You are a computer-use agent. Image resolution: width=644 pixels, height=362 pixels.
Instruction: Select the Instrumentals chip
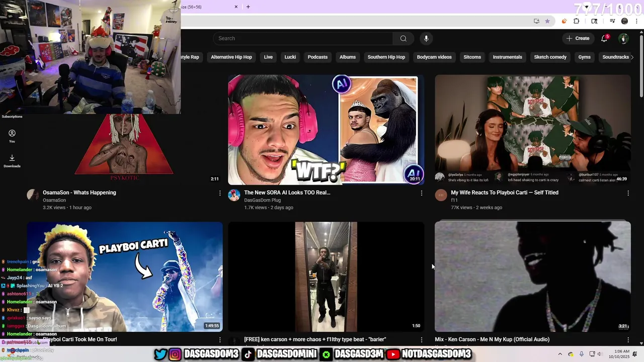(x=507, y=57)
